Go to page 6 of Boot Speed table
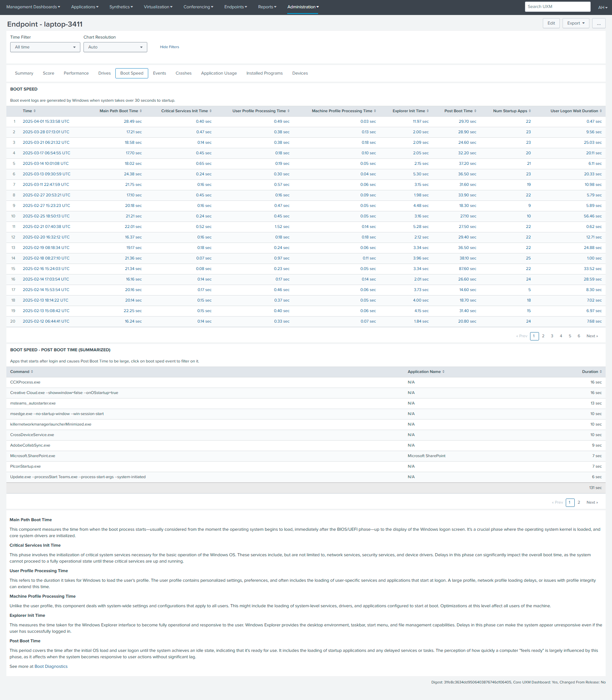This screenshot has width=612, height=700. (579, 336)
